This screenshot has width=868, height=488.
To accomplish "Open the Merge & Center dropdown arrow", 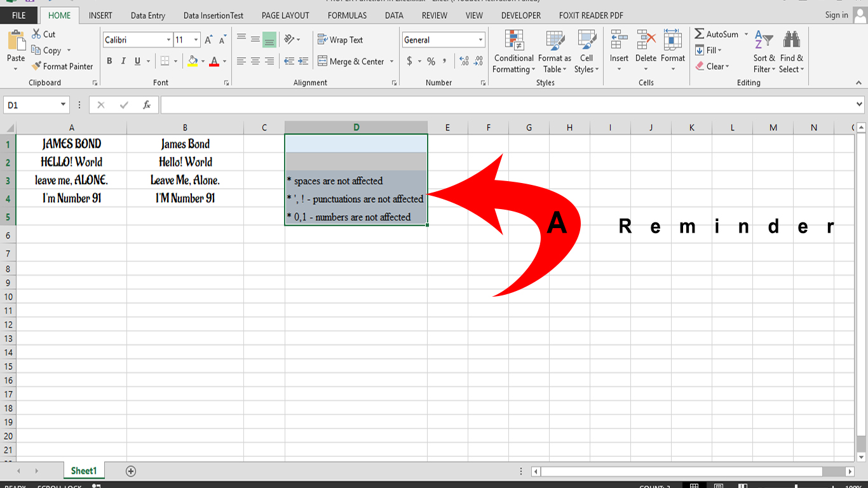I will click(x=391, y=62).
